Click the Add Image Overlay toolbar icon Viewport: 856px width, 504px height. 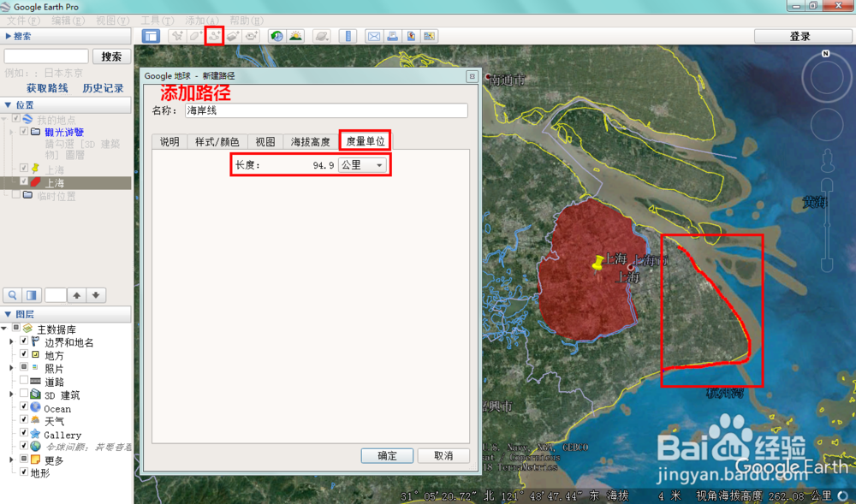(x=233, y=36)
